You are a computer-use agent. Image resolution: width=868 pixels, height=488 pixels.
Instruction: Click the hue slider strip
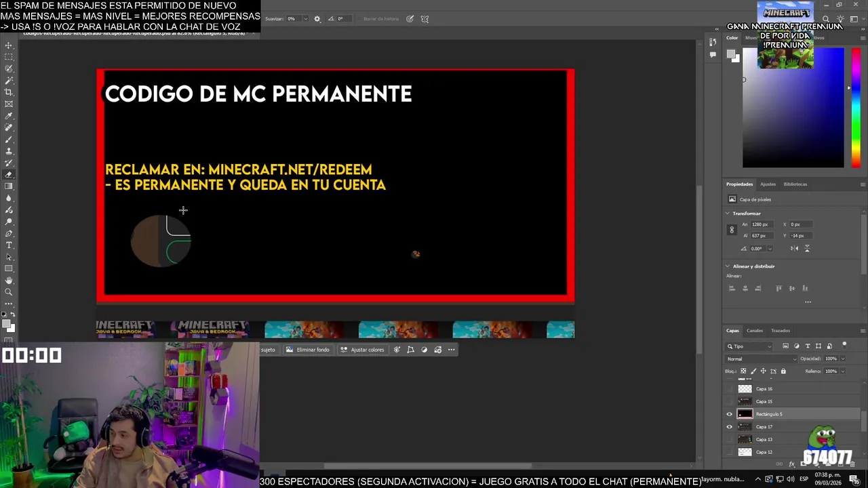click(856, 107)
